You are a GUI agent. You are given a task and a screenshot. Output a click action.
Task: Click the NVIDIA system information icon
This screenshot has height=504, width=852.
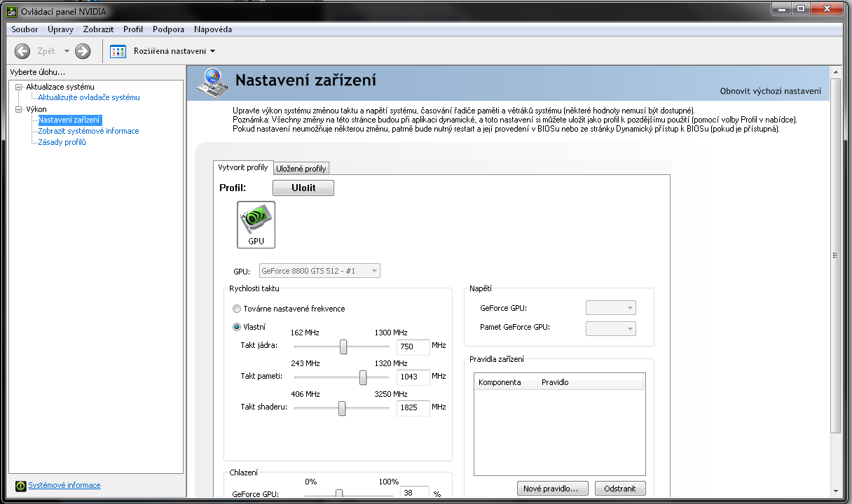click(21, 486)
